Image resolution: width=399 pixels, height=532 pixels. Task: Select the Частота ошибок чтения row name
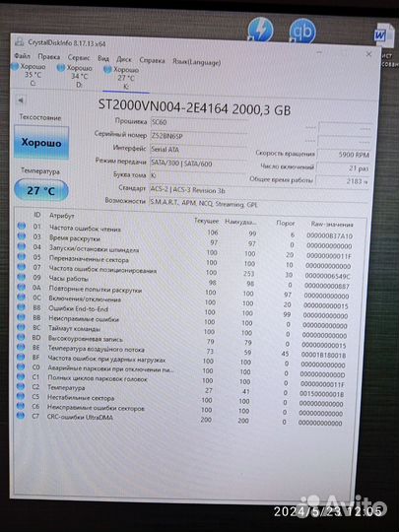[85, 229]
